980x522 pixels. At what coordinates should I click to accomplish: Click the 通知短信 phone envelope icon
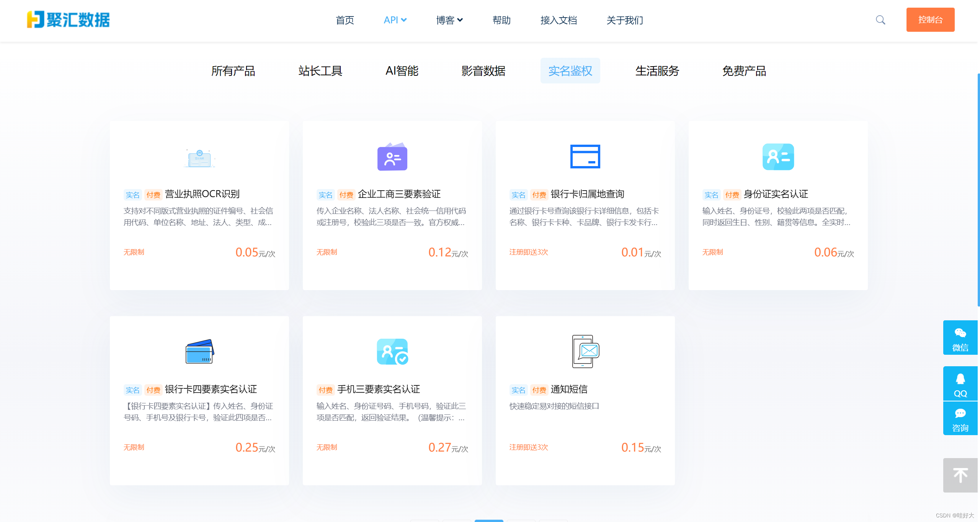[x=585, y=351]
